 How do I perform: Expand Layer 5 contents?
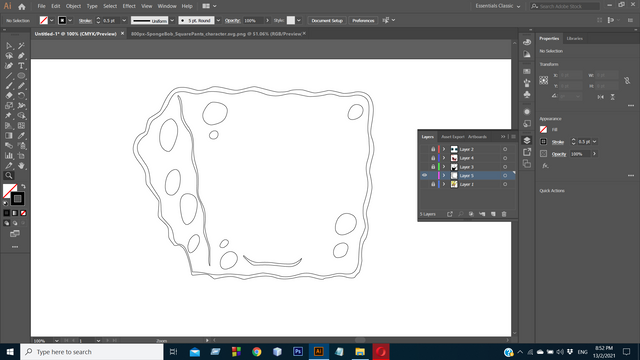point(444,176)
